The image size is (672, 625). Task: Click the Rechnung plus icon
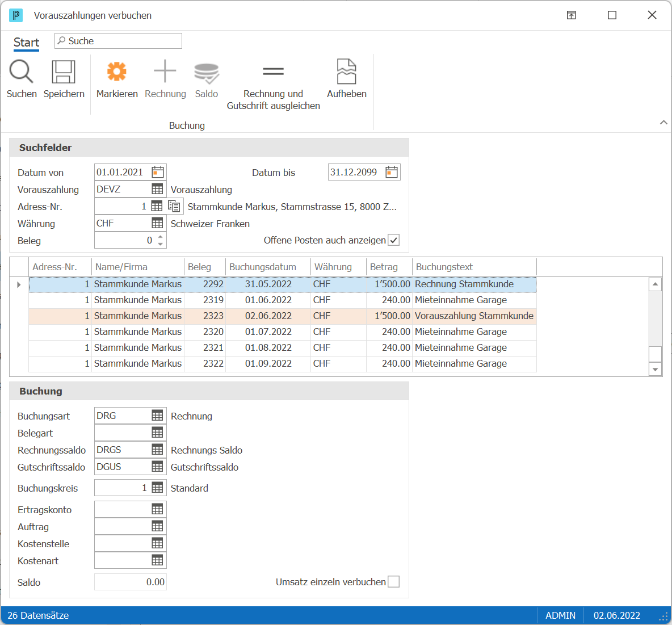pos(165,71)
